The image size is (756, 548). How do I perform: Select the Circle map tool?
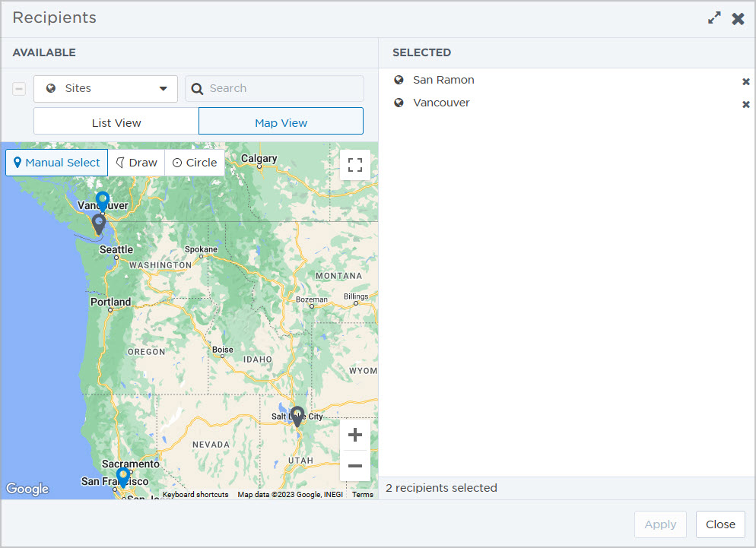pyautogui.click(x=195, y=163)
